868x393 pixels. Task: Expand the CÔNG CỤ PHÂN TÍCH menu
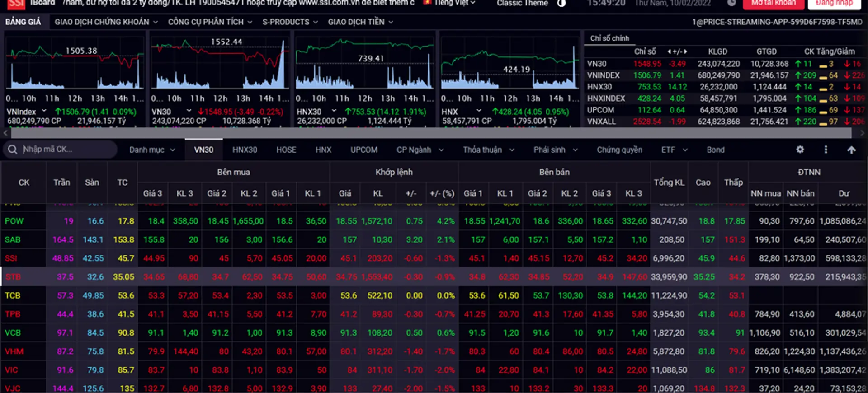[x=210, y=22]
